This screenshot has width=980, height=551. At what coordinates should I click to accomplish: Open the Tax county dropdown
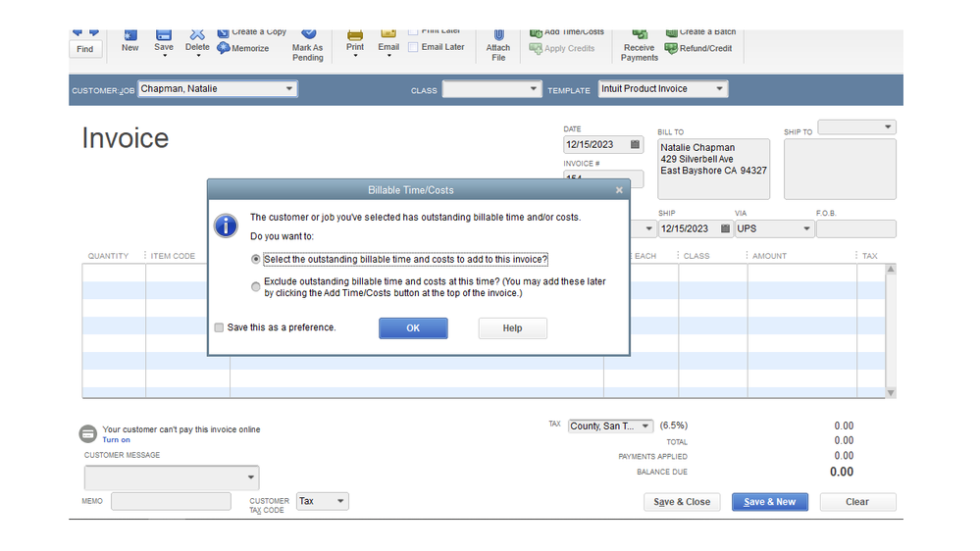[645, 426]
